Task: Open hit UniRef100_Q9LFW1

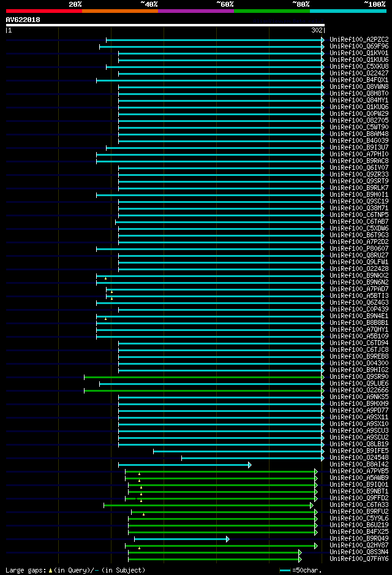Action: tap(359, 262)
